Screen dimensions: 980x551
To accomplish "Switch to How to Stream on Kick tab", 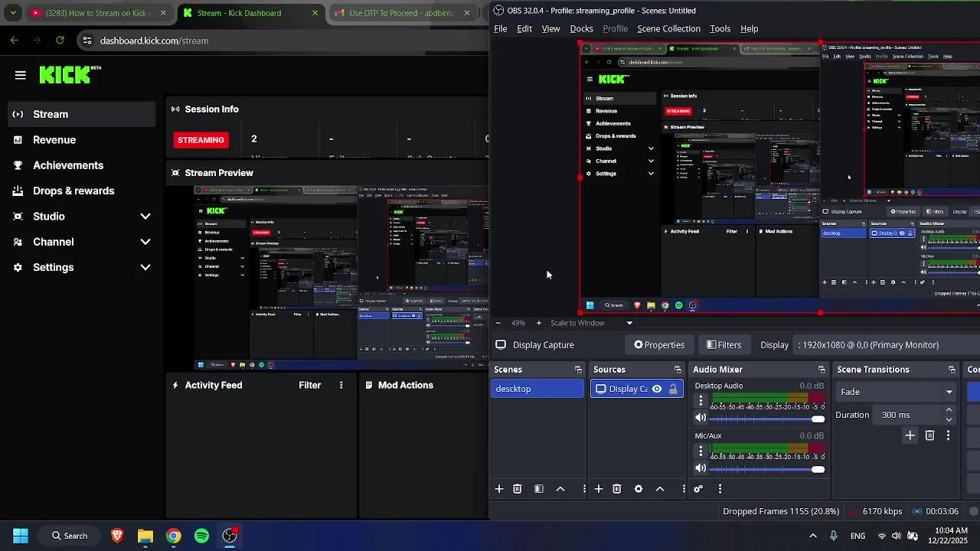I will pos(98,13).
